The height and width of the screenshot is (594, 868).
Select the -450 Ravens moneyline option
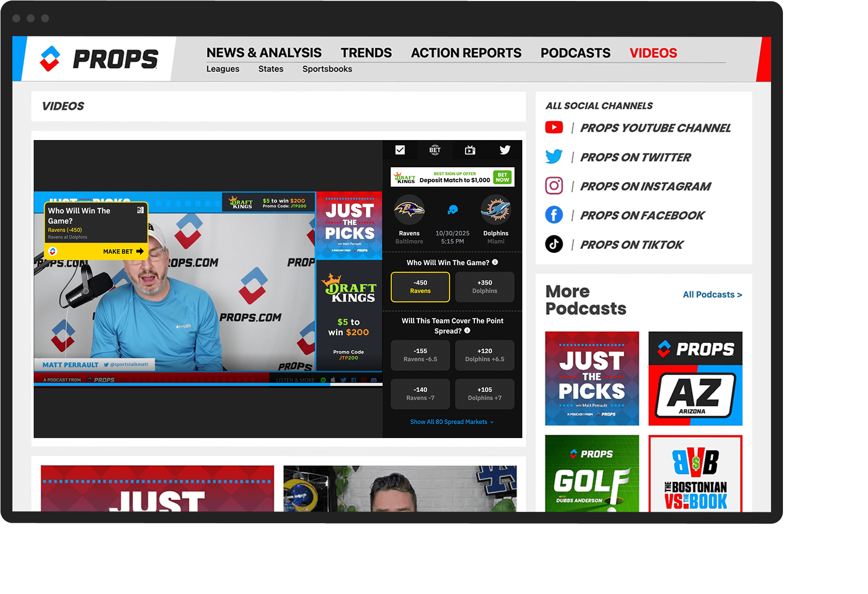420,287
